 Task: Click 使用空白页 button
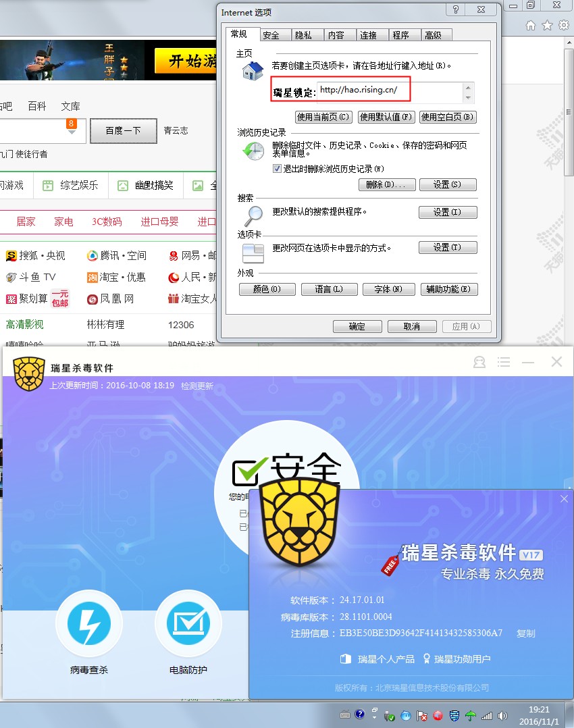click(x=448, y=117)
